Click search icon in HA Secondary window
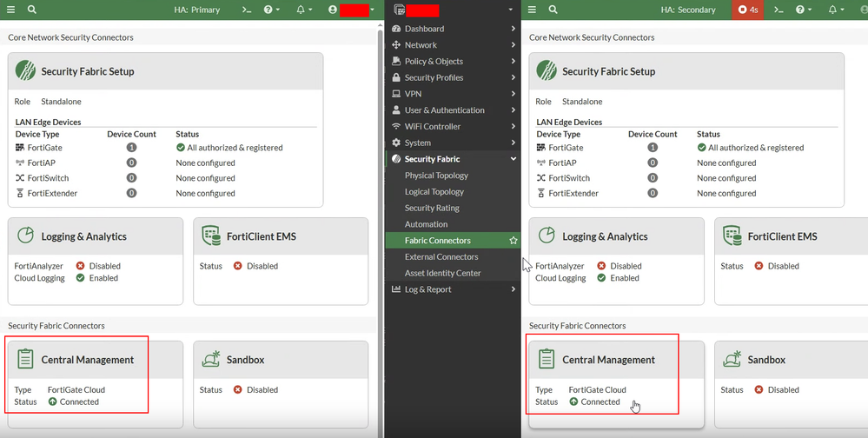 click(553, 10)
